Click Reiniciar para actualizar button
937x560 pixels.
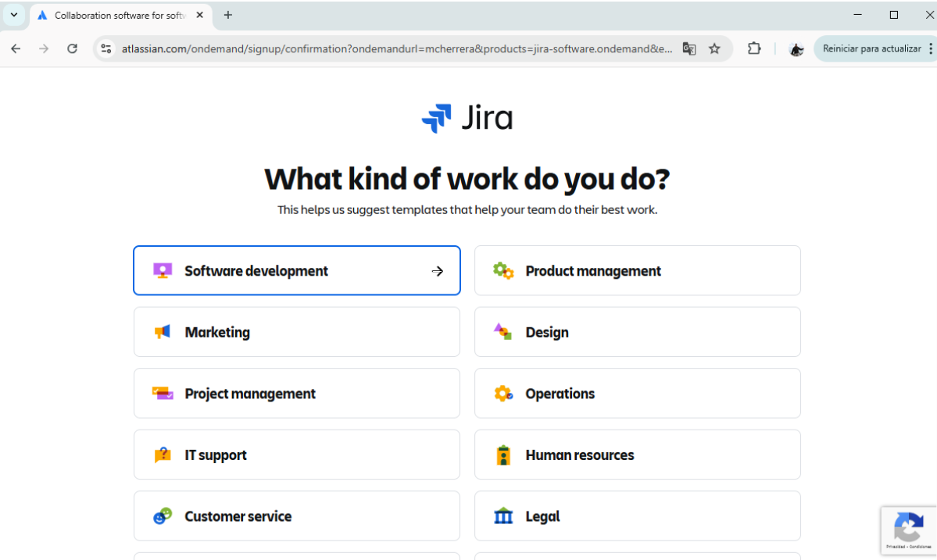(x=871, y=48)
